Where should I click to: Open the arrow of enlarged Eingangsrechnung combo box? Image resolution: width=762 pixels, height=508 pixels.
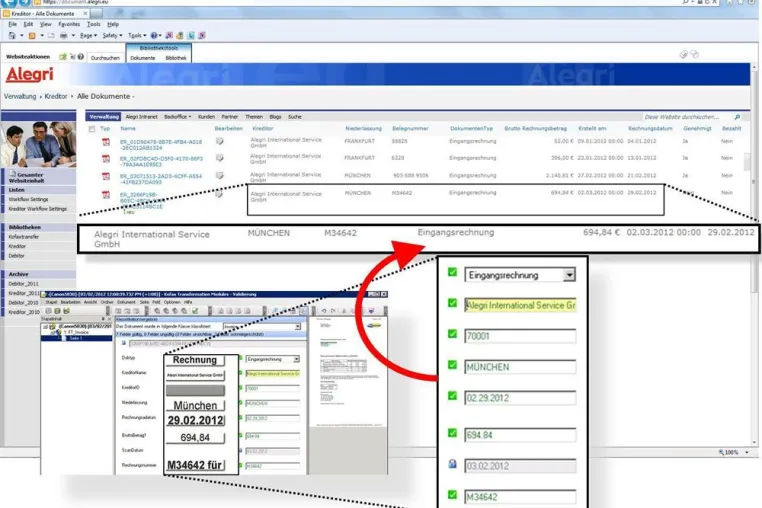[x=569, y=275]
